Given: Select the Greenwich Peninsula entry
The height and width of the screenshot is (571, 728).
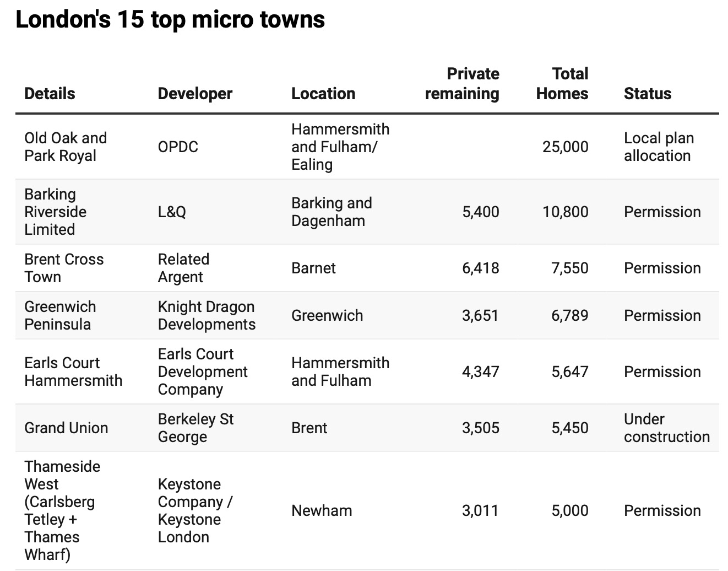Looking at the screenshot, I should point(60,315).
